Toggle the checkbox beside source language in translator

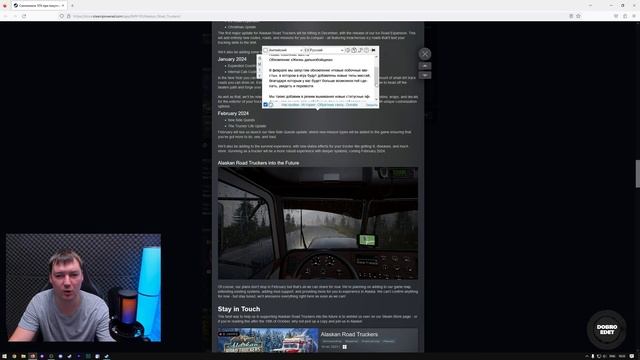[265, 50]
